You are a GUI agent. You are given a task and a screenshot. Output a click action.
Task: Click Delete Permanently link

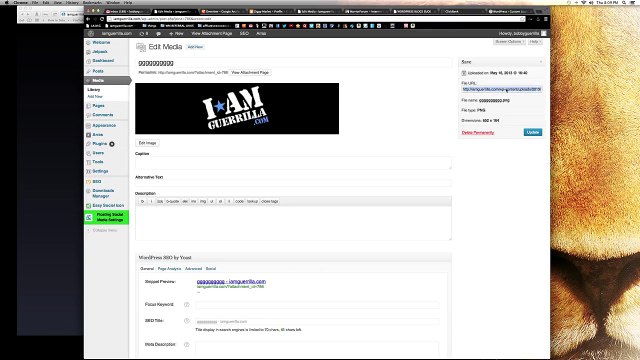478,133
